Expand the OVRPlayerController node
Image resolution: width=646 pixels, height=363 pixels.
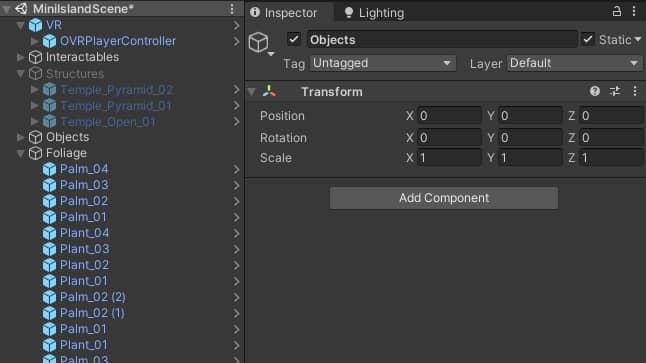coord(34,41)
